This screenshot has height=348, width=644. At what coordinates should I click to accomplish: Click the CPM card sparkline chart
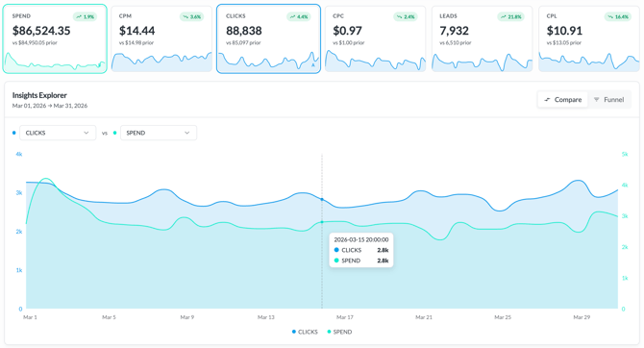pyautogui.click(x=161, y=62)
